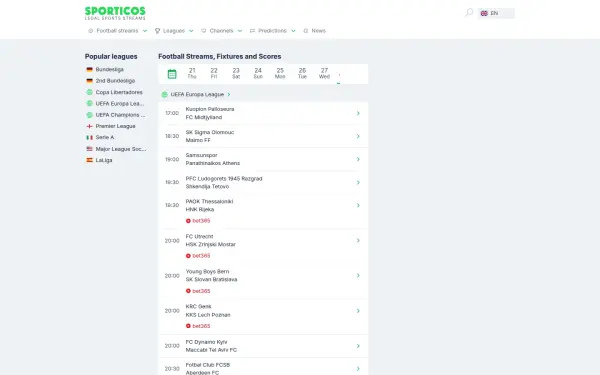Open SK Sigma Olomouc match arrow
Screen dimensions: 600x375
358,136
